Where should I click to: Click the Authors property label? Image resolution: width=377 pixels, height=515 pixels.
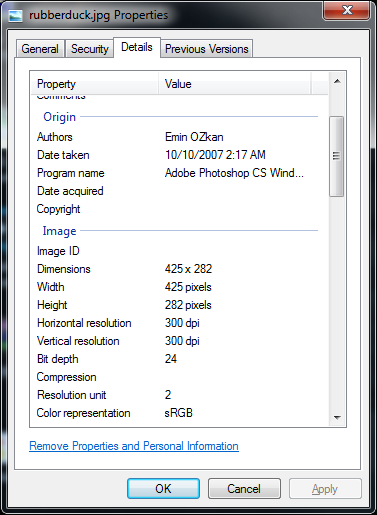coord(55,137)
